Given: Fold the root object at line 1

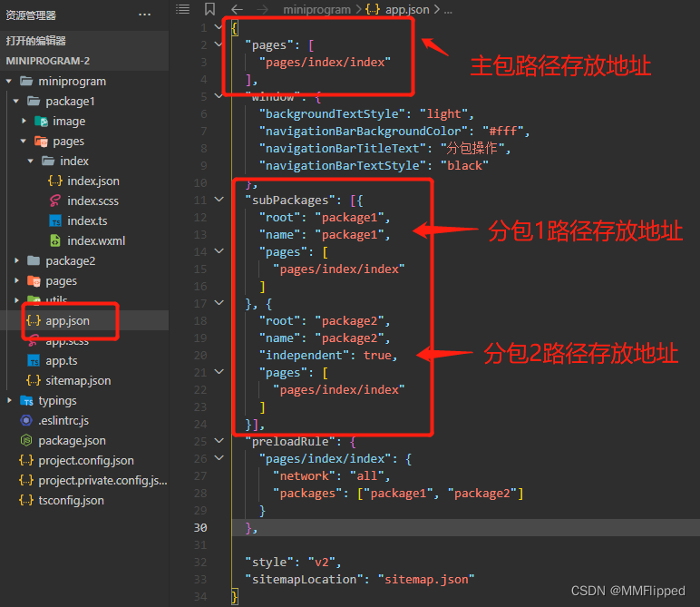Looking at the screenshot, I should tap(219, 27).
